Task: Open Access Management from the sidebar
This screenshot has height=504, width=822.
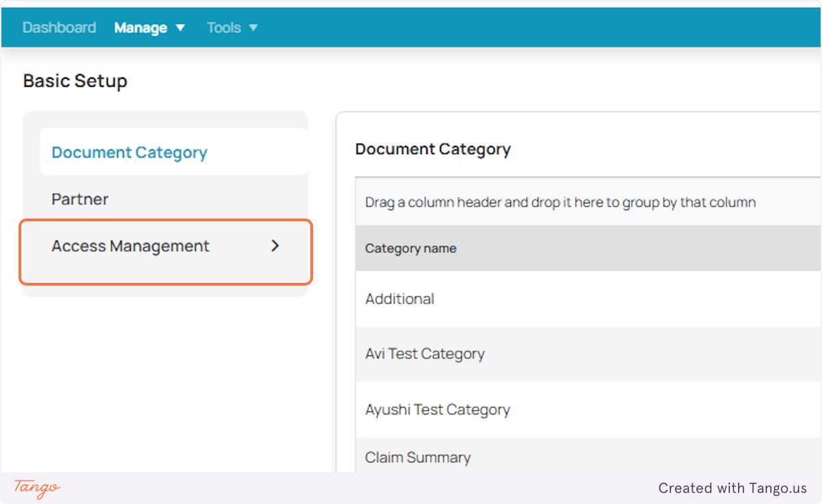Action: tap(130, 245)
